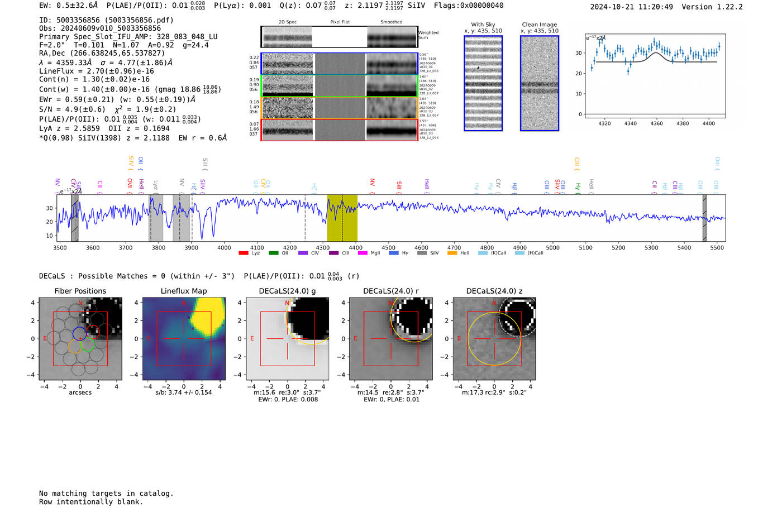The width and height of the screenshot is (782, 532).
Task: Click the hatched band near 5450 in the spectrum
Action: (704, 218)
